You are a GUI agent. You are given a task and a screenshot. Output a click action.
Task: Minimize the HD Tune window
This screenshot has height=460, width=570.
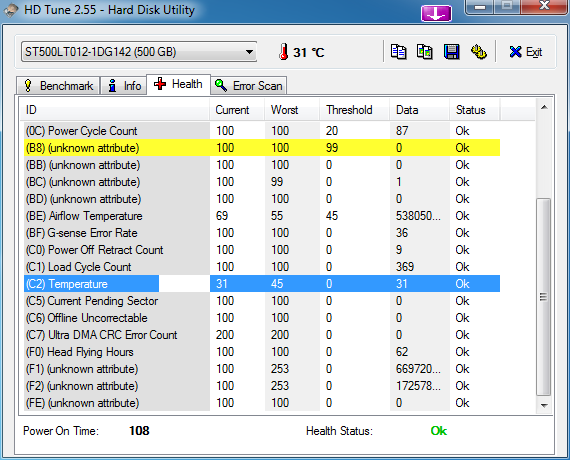479,7
